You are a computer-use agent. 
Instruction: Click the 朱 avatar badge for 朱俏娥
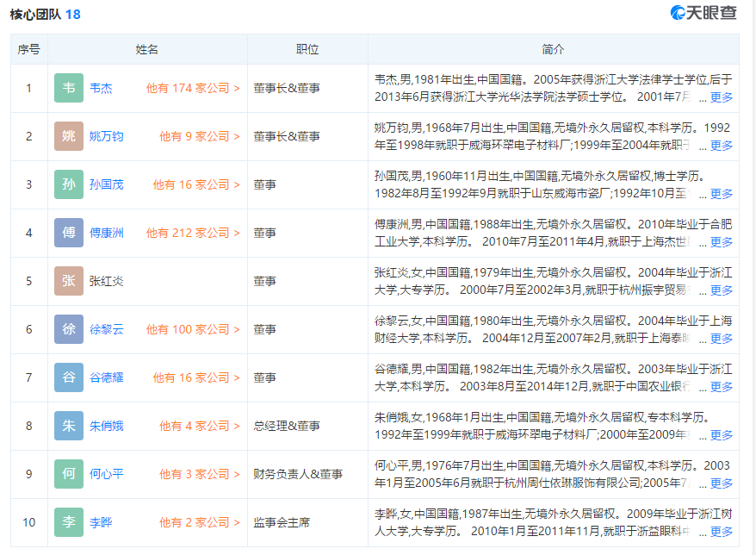[x=69, y=426]
